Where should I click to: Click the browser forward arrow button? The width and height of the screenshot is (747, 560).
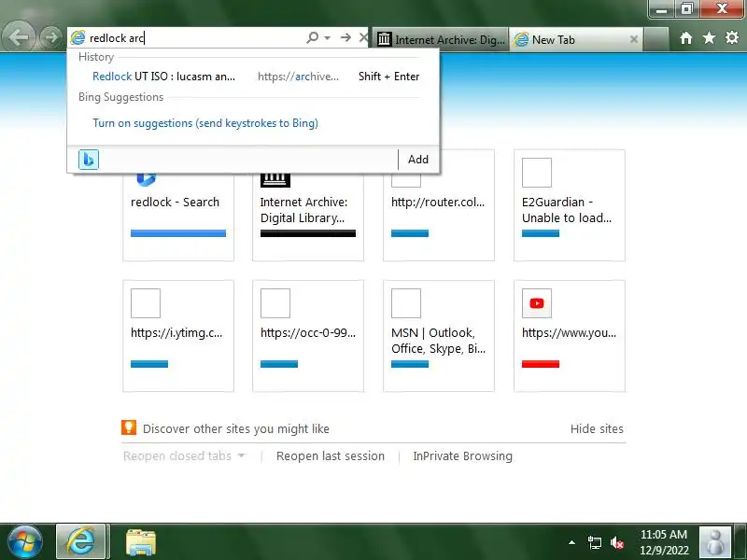click(50, 37)
